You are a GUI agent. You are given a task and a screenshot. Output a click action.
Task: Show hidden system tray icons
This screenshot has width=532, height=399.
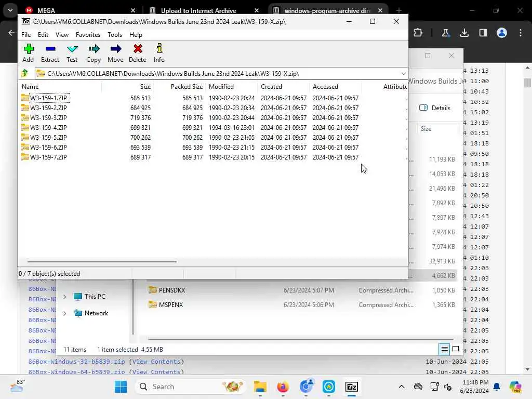point(402,387)
